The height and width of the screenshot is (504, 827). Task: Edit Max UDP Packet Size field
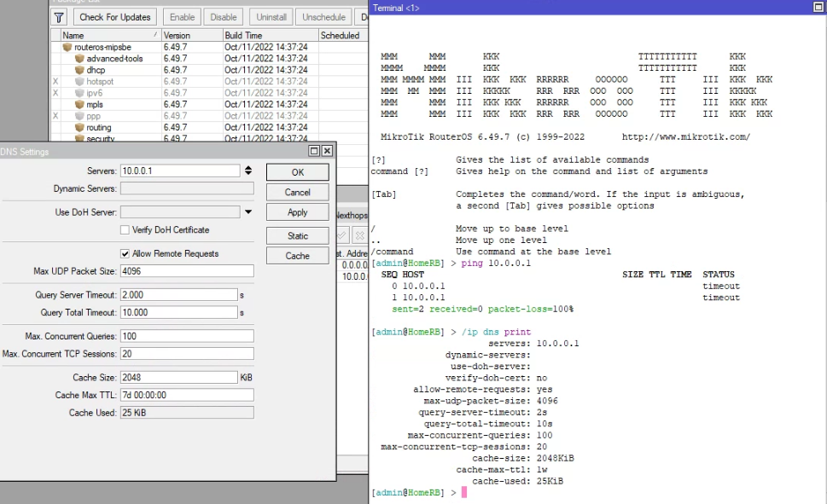pos(187,271)
